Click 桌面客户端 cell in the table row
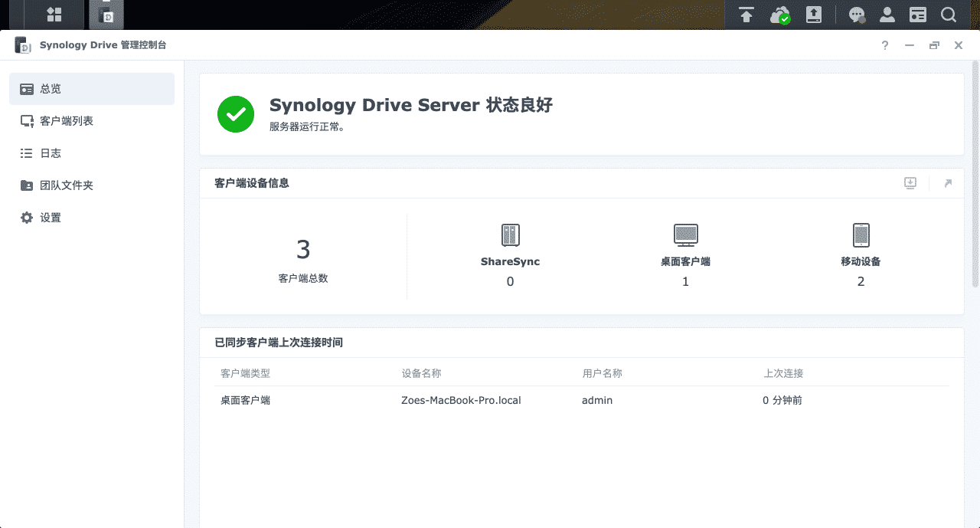 point(245,400)
